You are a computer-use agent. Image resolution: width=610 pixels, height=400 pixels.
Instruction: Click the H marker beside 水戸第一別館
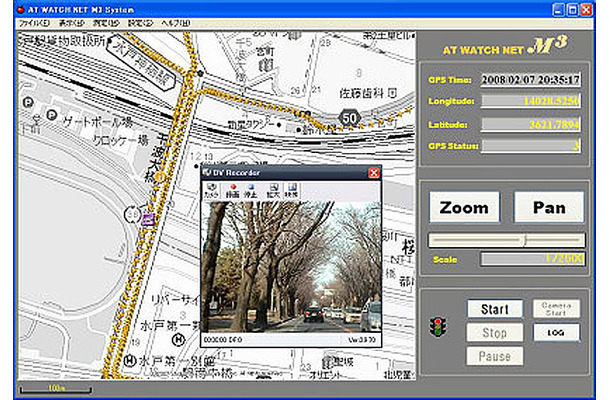click(x=129, y=361)
